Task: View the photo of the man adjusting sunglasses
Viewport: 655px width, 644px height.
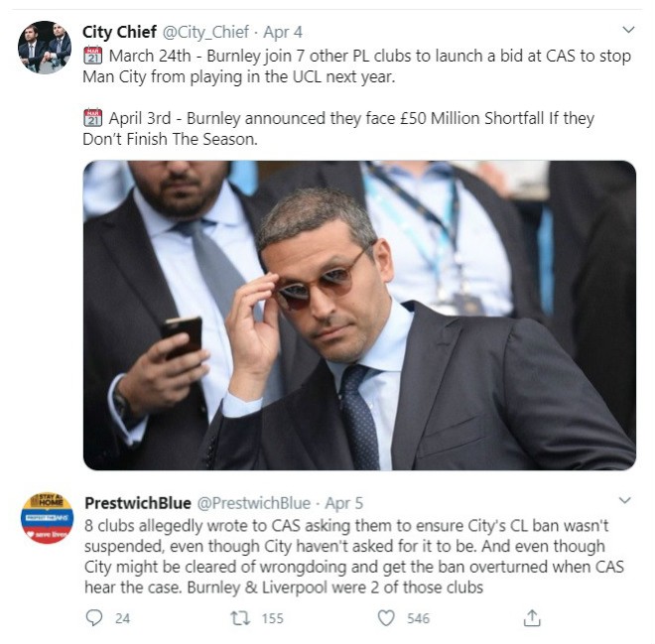Action: [x=359, y=315]
